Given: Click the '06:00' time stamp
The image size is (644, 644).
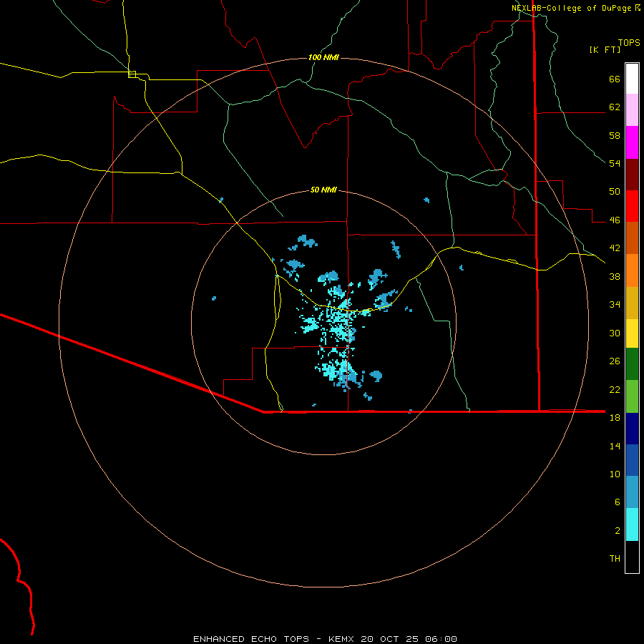Looking at the screenshot, I should pos(440,639).
